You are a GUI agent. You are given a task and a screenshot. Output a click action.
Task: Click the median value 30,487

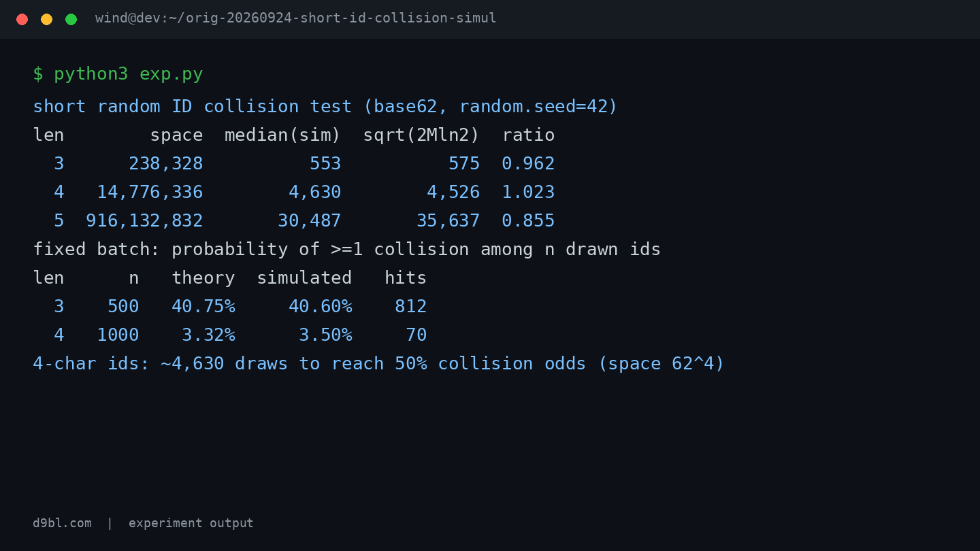309,221
